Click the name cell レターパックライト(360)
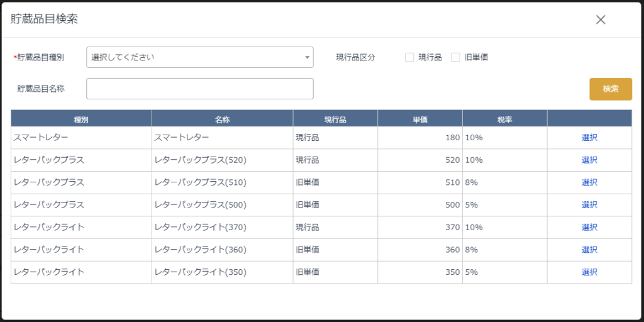Screen dimensions: 644x322 pyautogui.click(x=222, y=250)
